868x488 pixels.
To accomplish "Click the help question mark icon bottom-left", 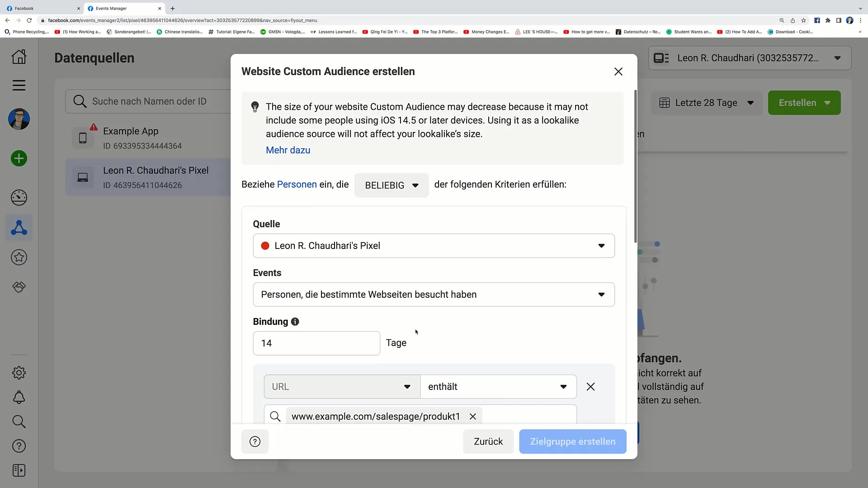I will click(x=255, y=441).
